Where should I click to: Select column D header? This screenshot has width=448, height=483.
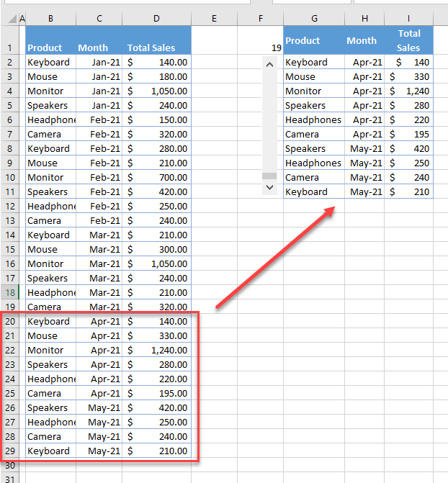point(156,18)
